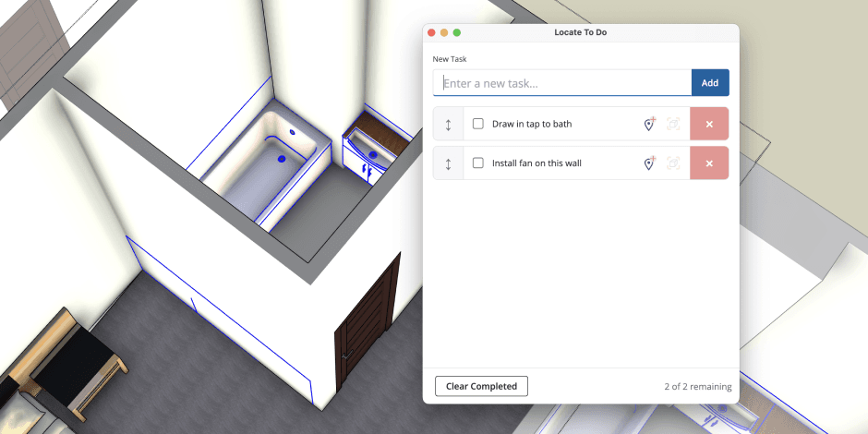
Task: Zoom to location for 'Draw in tap to bath'
Action: coord(673,124)
